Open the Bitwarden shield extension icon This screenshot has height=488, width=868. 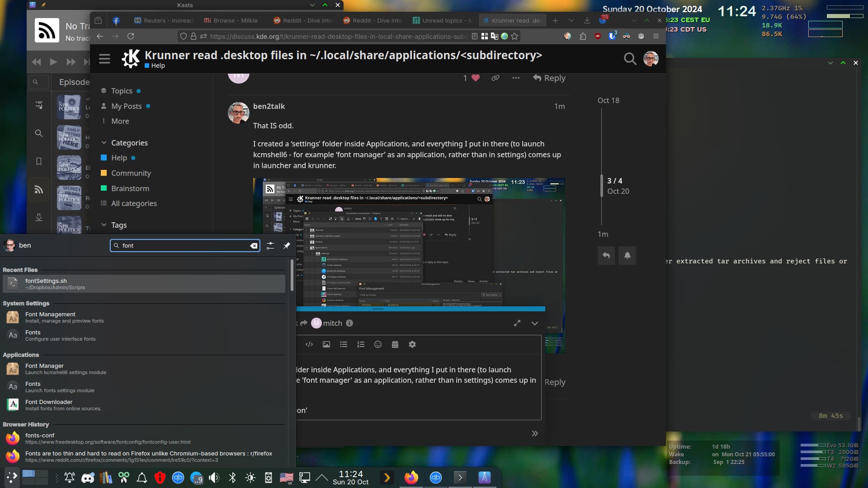pos(612,36)
